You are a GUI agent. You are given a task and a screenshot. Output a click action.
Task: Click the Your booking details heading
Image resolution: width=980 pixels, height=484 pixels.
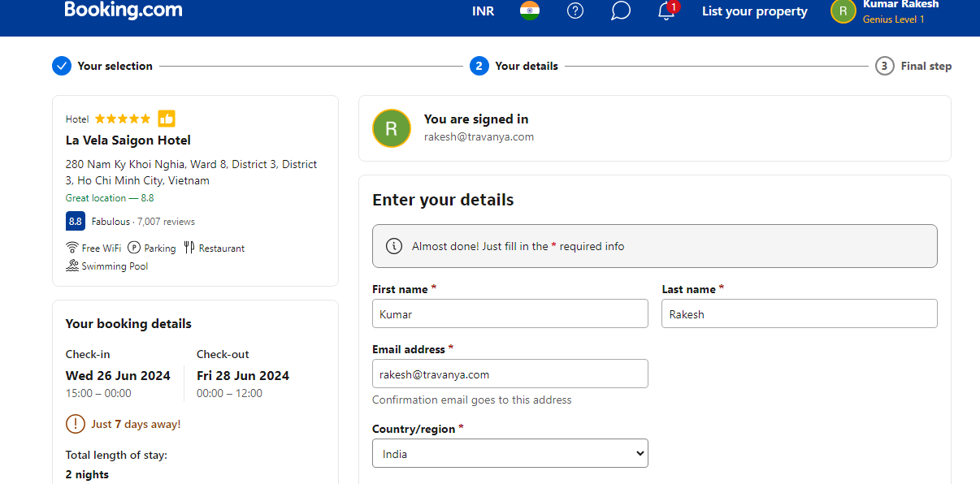point(128,323)
